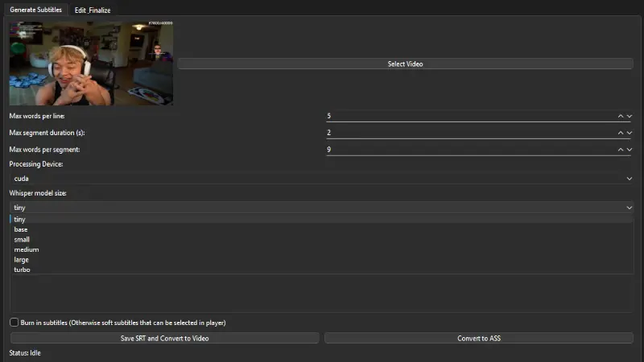Open the Processing Device cuda dropdown
This screenshot has height=362, width=644.
[321, 179]
